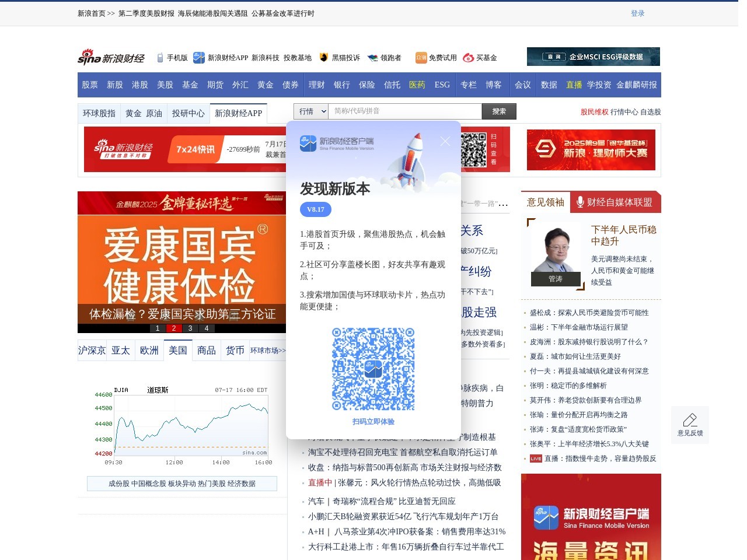The height and width of the screenshot is (560, 747).
Task: Open the 医药 navigation menu item
Action: (x=417, y=85)
